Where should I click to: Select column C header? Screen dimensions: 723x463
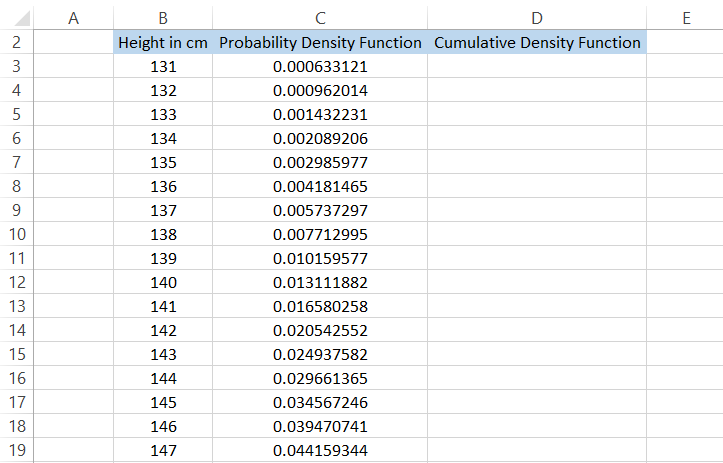[320, 18]
